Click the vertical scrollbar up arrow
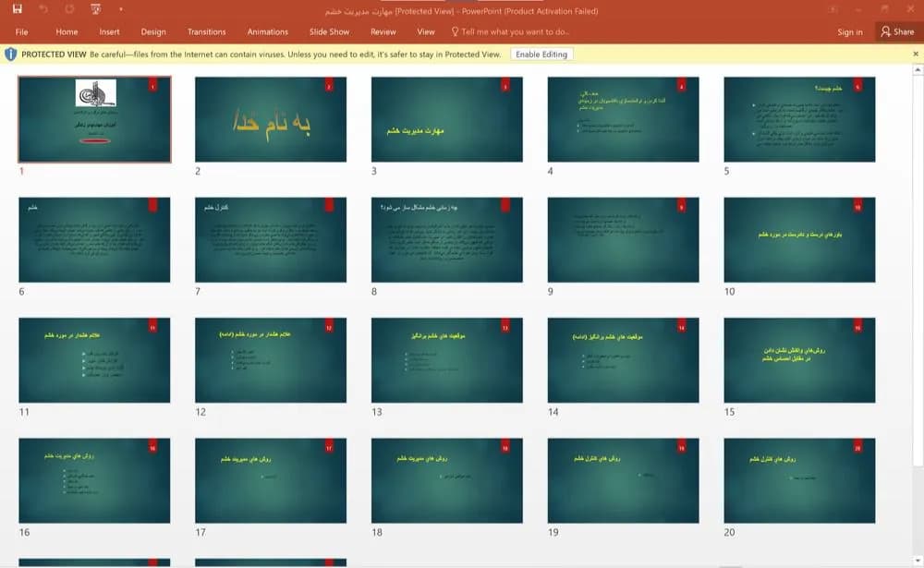924x568 pixels. [918, 69]
